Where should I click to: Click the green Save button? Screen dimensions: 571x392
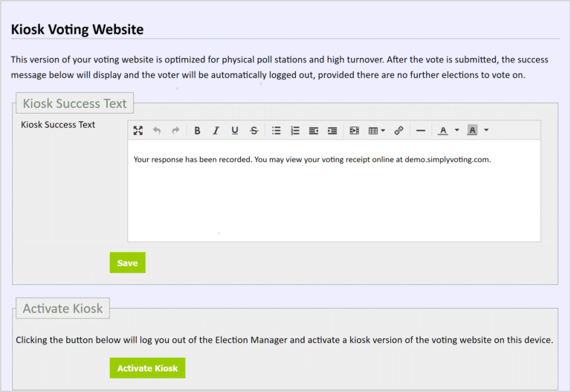pyautogui.click(x=127, y=263)
